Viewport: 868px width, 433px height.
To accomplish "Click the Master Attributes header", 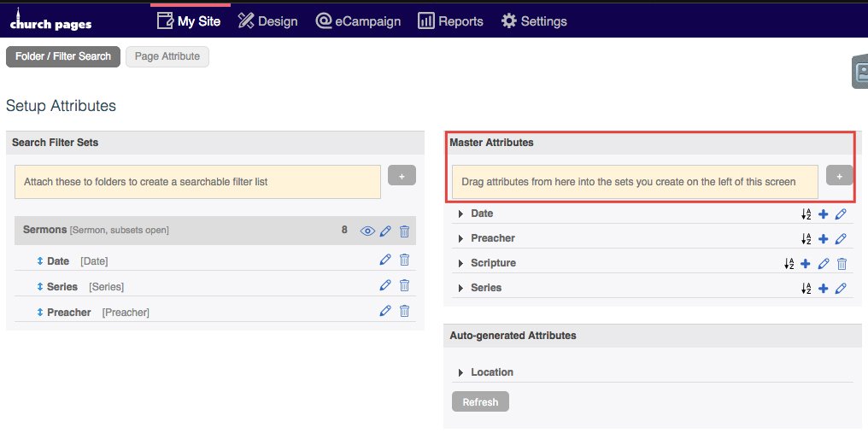I will tap(491, 143).
